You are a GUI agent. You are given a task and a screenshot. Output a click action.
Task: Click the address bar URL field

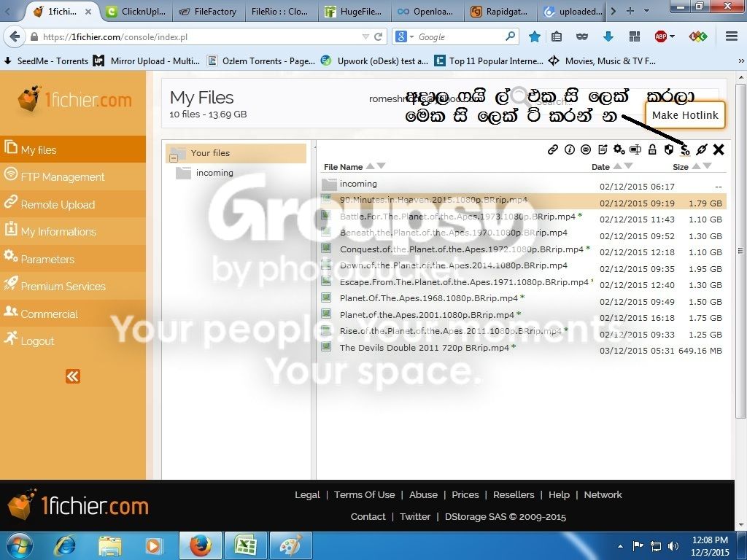(200, 36)
